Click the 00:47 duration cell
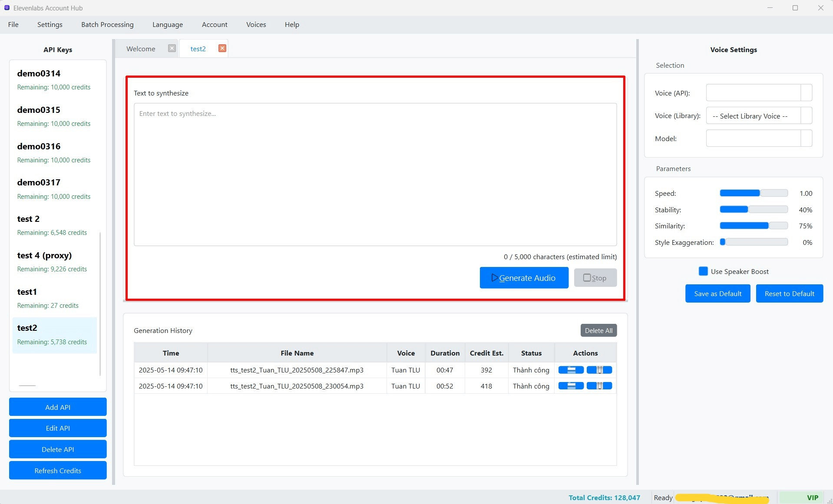This screenshot has height=504, width=833. click(x=445, y=370)
